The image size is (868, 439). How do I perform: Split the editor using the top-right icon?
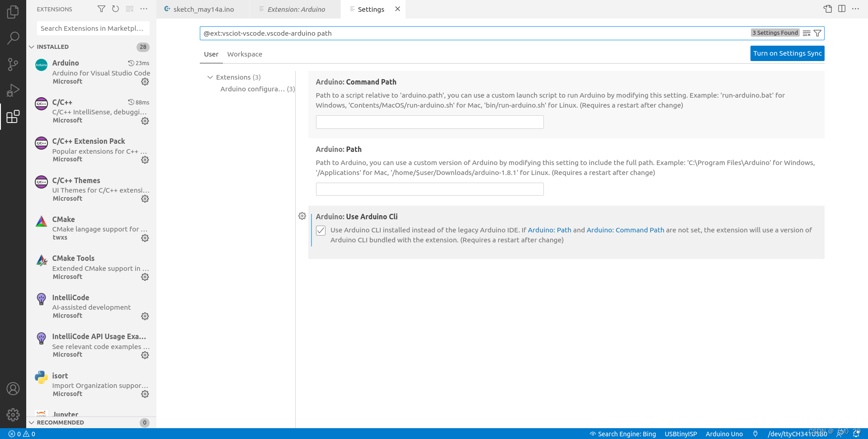[841, 9]
